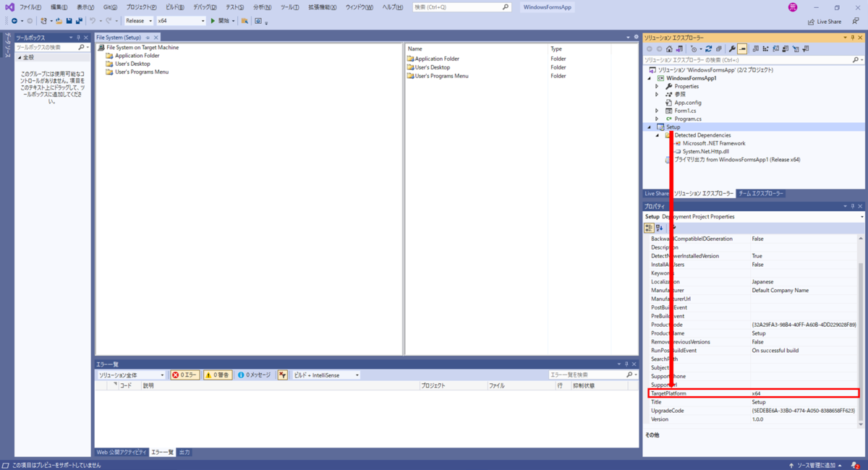Click the wrench Properties icon in Solution Explorer
868x470 pixels.
(732, 49)
